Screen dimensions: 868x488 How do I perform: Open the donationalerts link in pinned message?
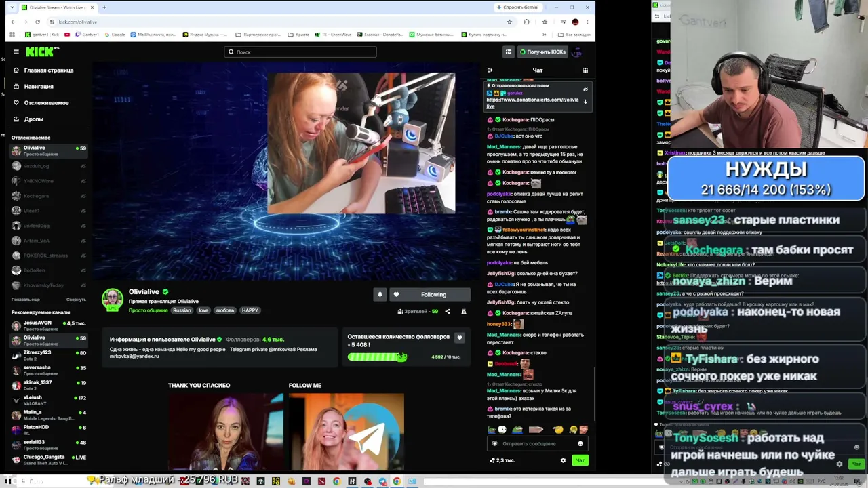(x=532, y=103)
